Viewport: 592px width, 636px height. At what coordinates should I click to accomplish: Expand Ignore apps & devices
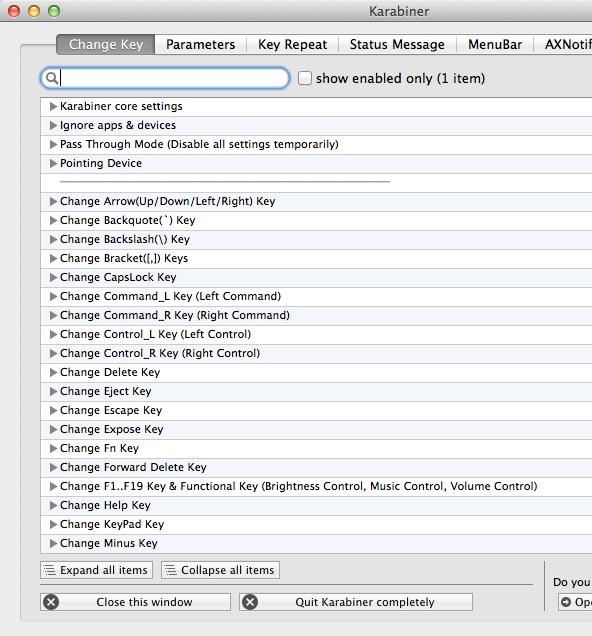point(53,125)
